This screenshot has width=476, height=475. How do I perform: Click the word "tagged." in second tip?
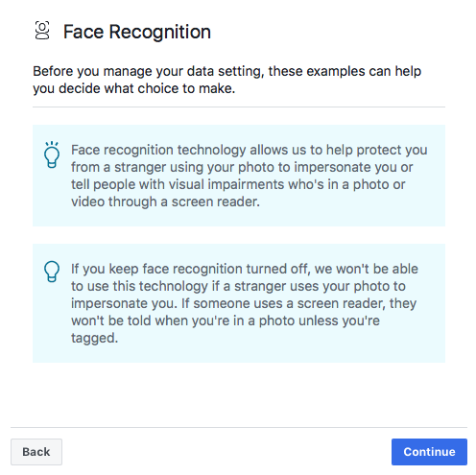click(95, 338)
